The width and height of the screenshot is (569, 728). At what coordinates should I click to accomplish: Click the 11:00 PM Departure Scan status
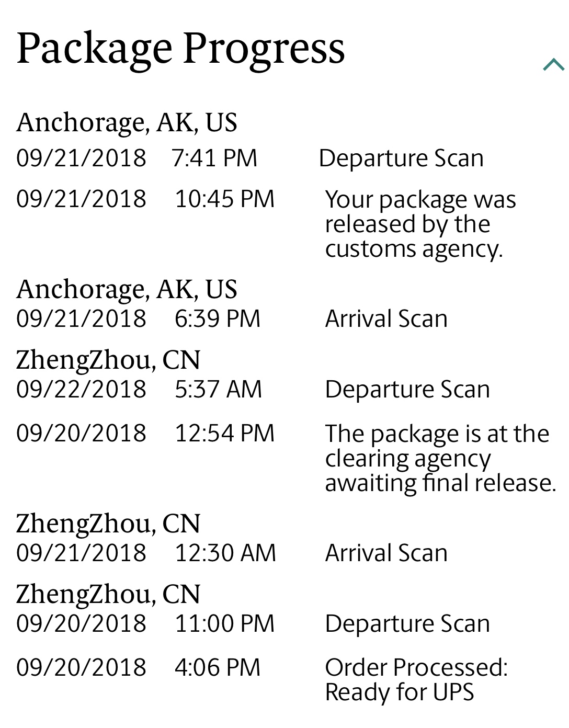tap(407, 623)
